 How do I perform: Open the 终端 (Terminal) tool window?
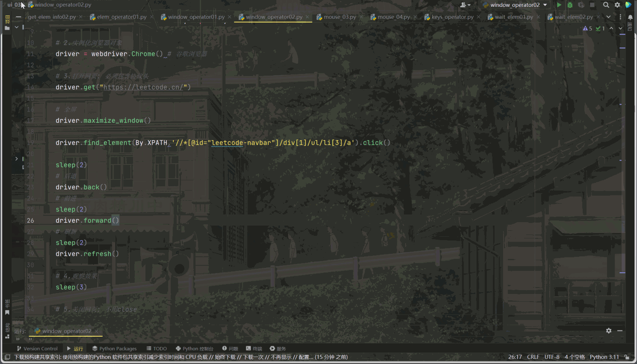[x=254, y=349]
